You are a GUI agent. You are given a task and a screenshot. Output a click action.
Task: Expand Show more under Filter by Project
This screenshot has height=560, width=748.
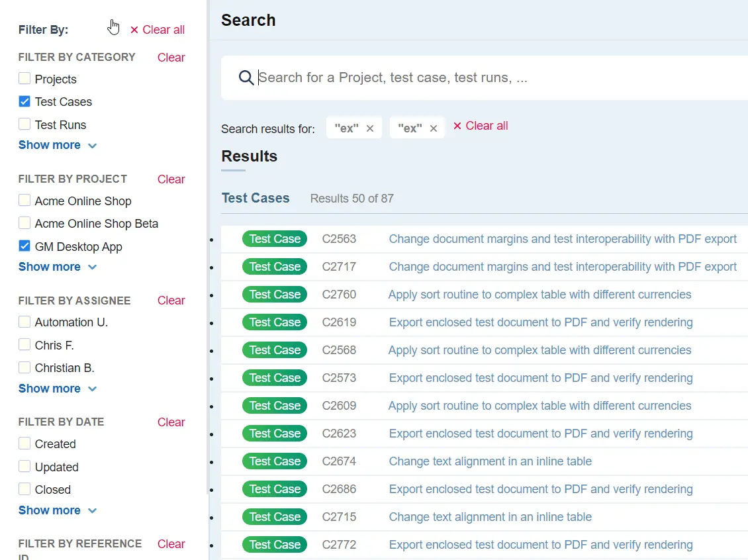click(58, 267)
